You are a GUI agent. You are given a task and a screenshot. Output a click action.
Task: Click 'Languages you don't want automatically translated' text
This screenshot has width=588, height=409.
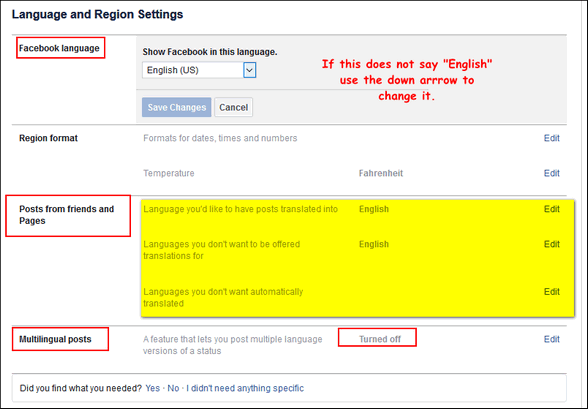tap(223, 298)
